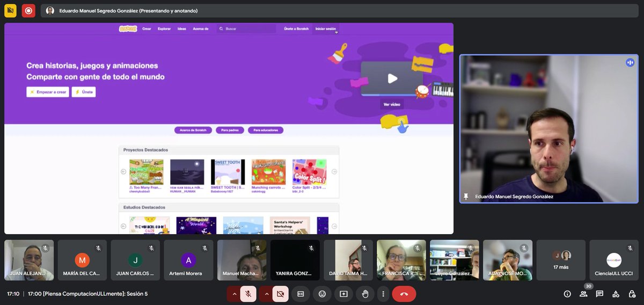Click the Para educadores button
Image resolution: width=644 pixels, height=305 pixels.
tap(266, 130)
